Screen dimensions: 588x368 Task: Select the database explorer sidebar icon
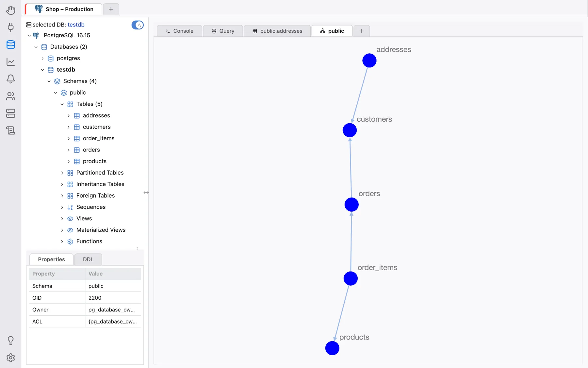click(10, 44)
